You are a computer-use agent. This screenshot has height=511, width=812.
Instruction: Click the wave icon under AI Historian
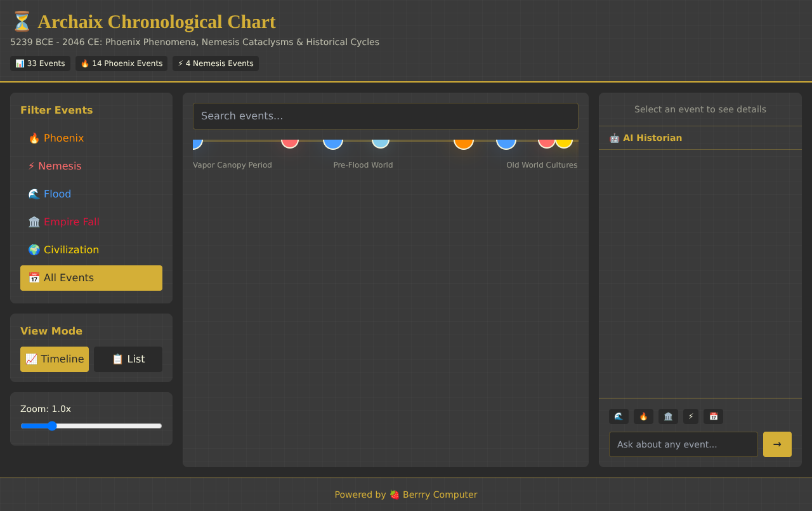618,416
